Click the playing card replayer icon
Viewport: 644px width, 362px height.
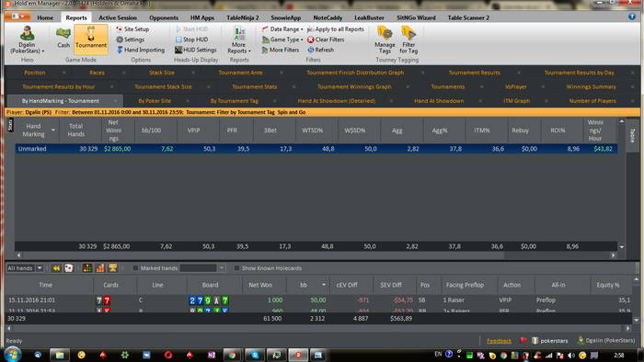click(69, 268)
